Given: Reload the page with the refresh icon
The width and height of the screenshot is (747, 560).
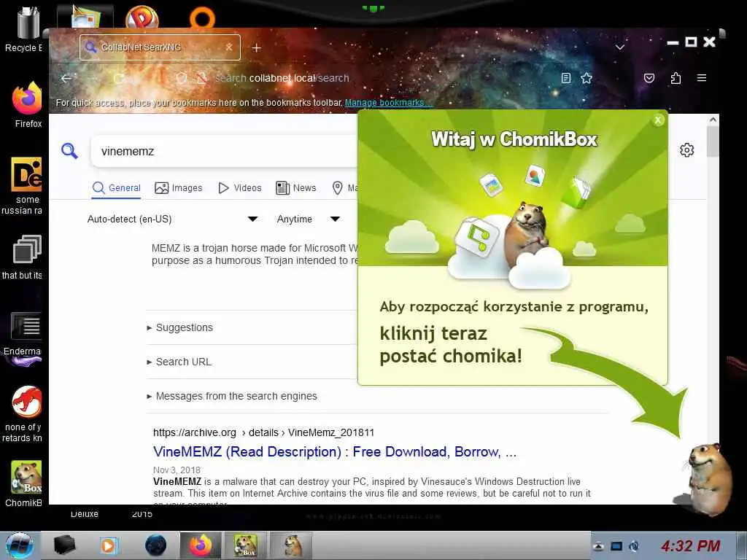Looking at the screenshot, I should 119,78.
